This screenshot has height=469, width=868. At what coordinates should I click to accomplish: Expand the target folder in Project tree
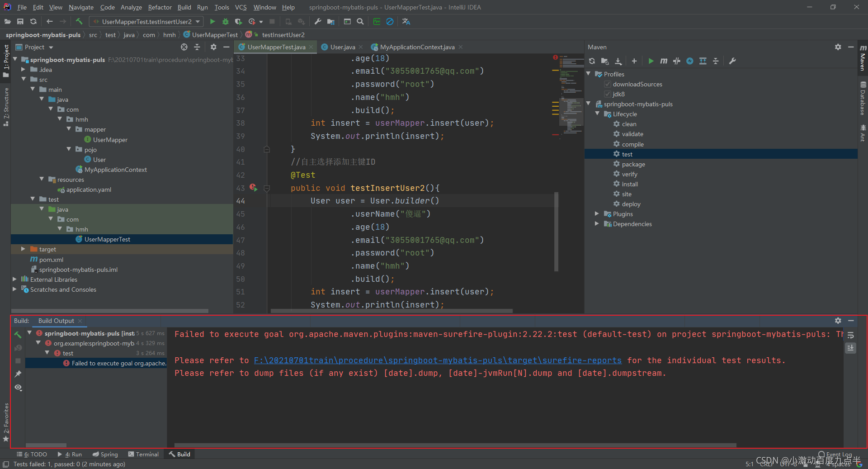click(x=23, y=249)
